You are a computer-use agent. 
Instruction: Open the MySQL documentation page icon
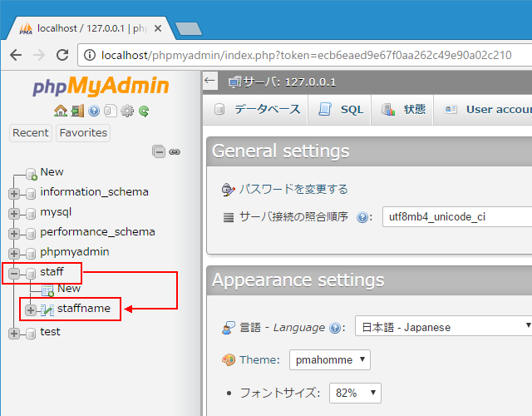[111, 111]
